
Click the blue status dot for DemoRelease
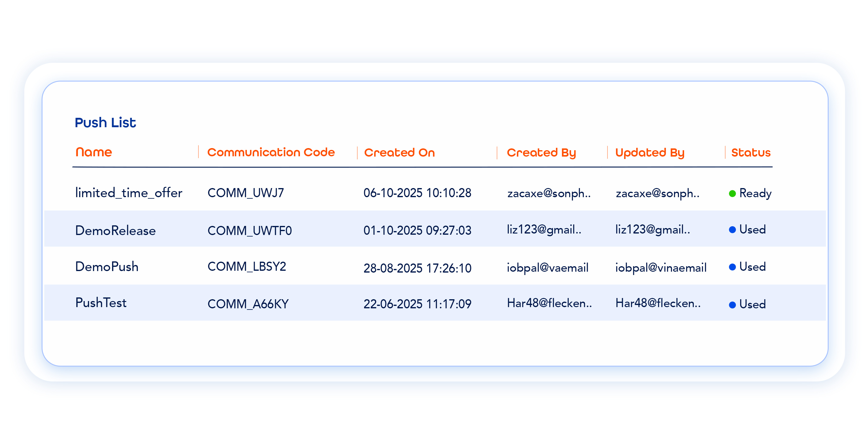732,230
